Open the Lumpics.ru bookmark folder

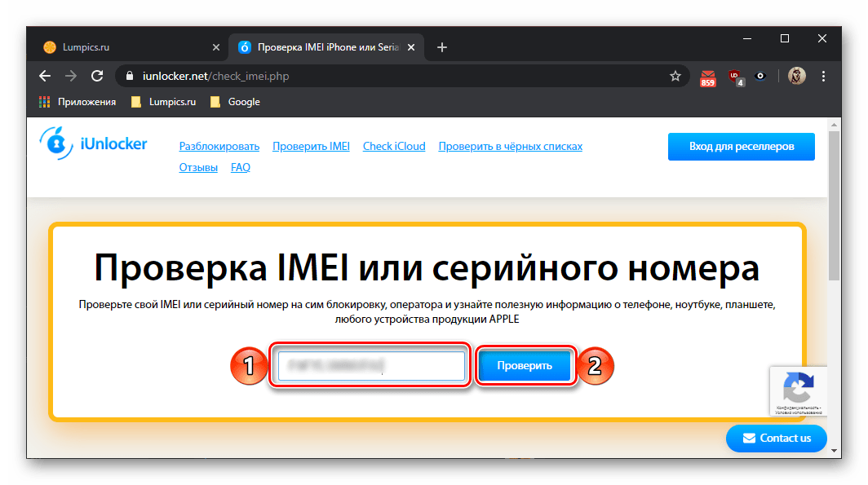(x=163, y=102)
